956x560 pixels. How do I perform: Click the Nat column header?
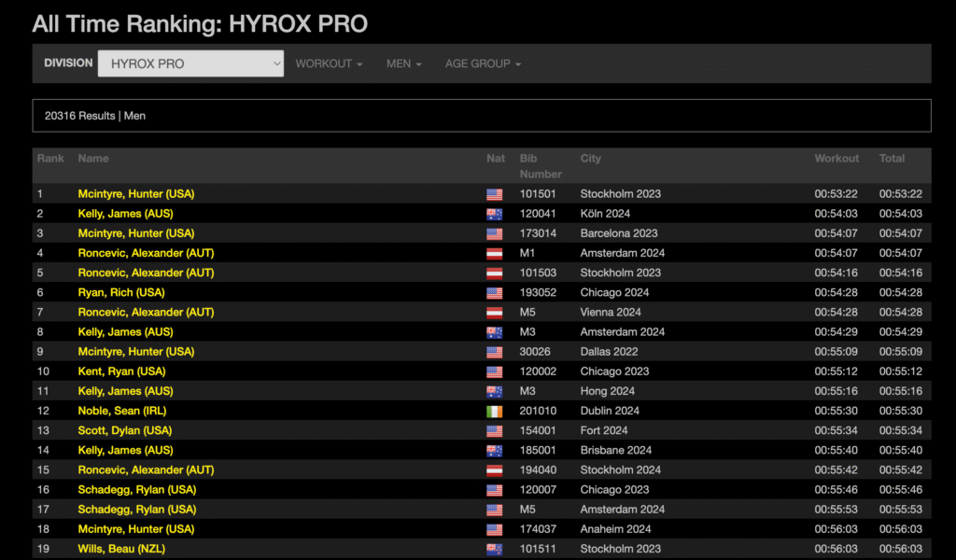(x=496, y=159)
